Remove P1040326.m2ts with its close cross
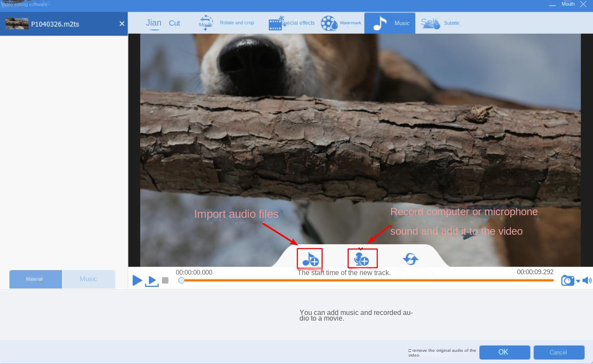Viewport: 593px width, 364px height. pyautogui.click(x=122, y=23)
